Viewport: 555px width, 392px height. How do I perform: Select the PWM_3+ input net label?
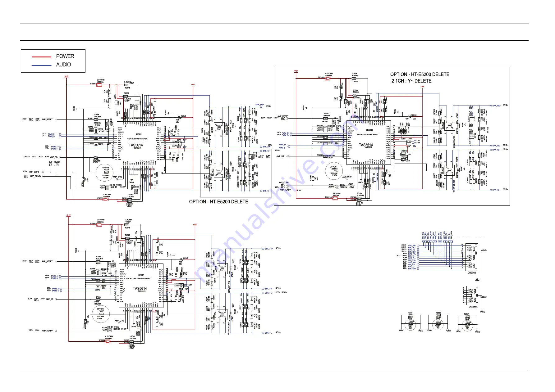pos(56,289)
